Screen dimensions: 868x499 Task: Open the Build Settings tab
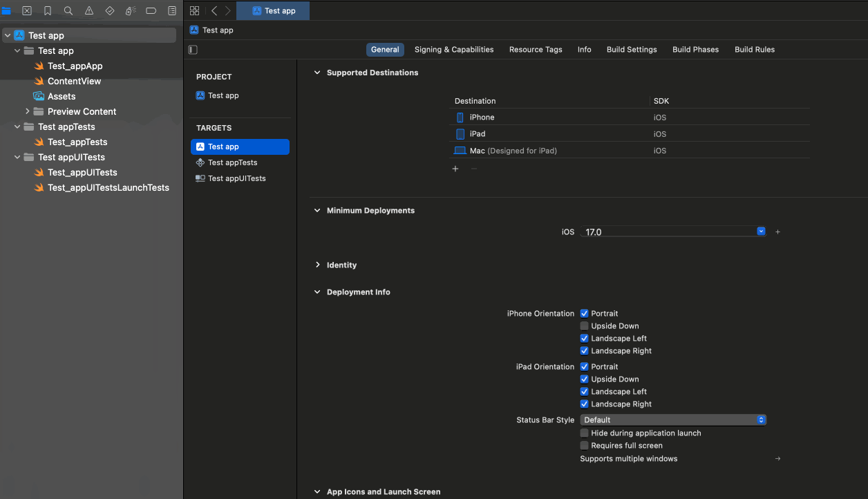click(x=632, y=50)
